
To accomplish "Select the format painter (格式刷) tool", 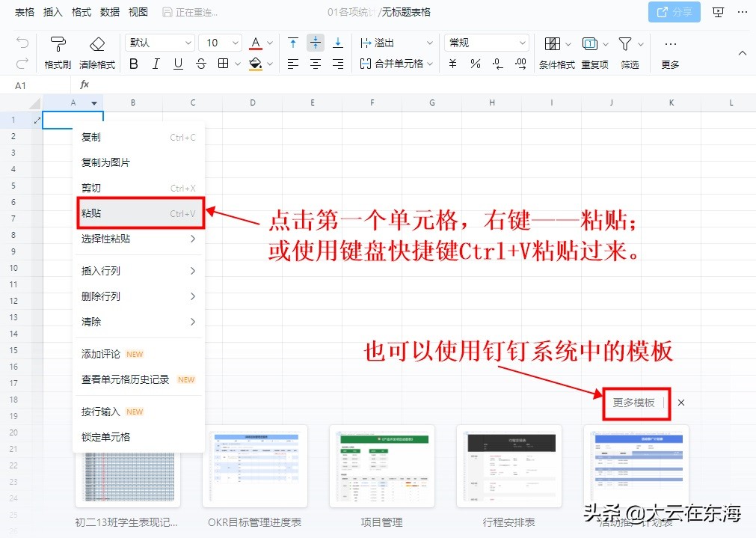I will coord(58,52).
